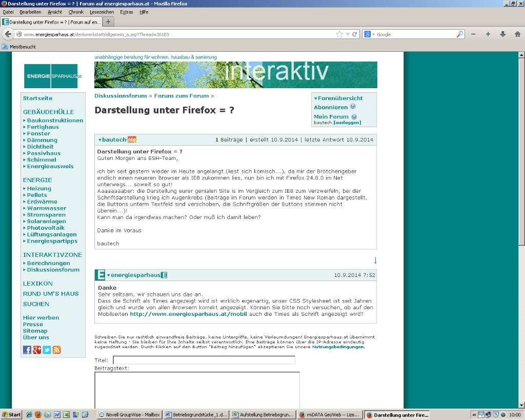Go to the Firefox home page icon

[x=517, y=34]
